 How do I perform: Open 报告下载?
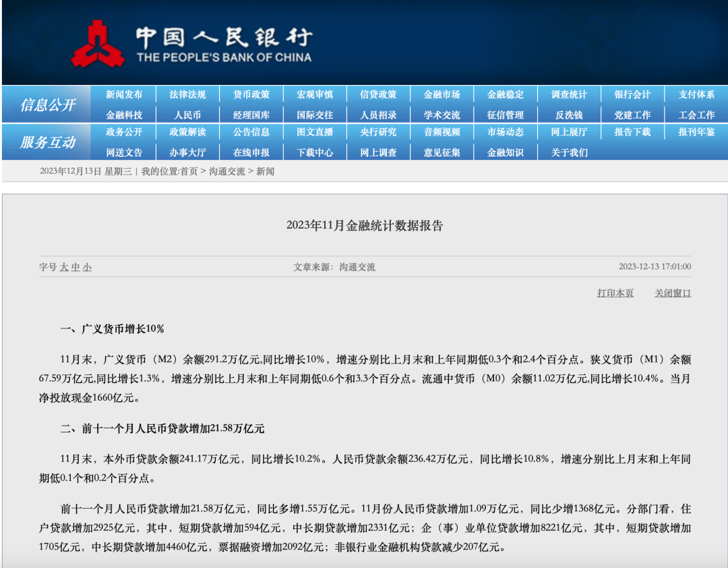pyautogui.click(x=634, y=133)
